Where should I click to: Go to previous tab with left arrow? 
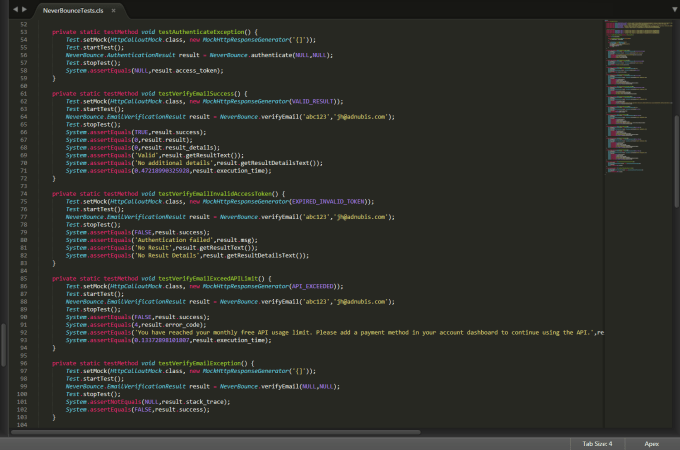(x=15, y=10)
